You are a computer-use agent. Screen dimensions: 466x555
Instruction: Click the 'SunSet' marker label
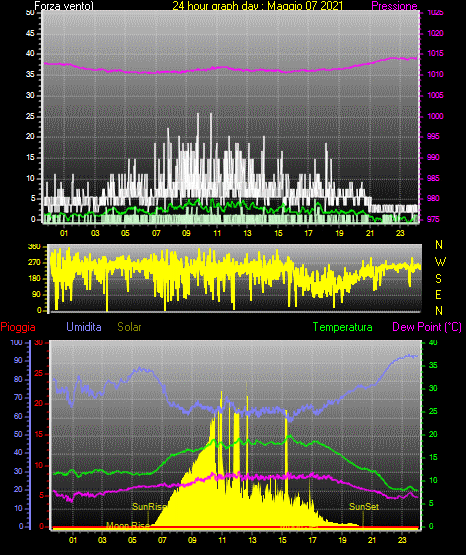click(x=364, y=507)
